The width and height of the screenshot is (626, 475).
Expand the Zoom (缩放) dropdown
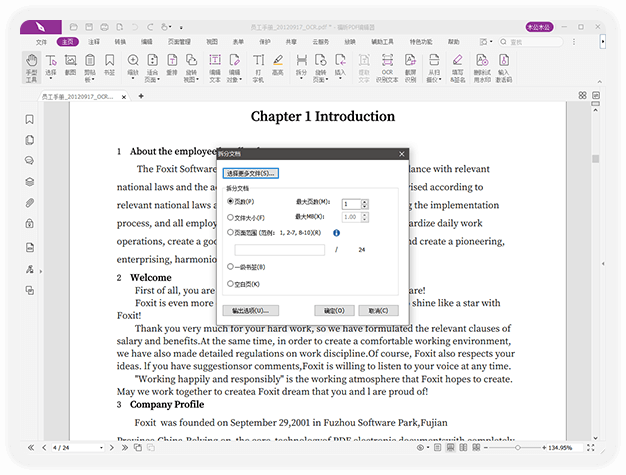(x=133, y=79)
